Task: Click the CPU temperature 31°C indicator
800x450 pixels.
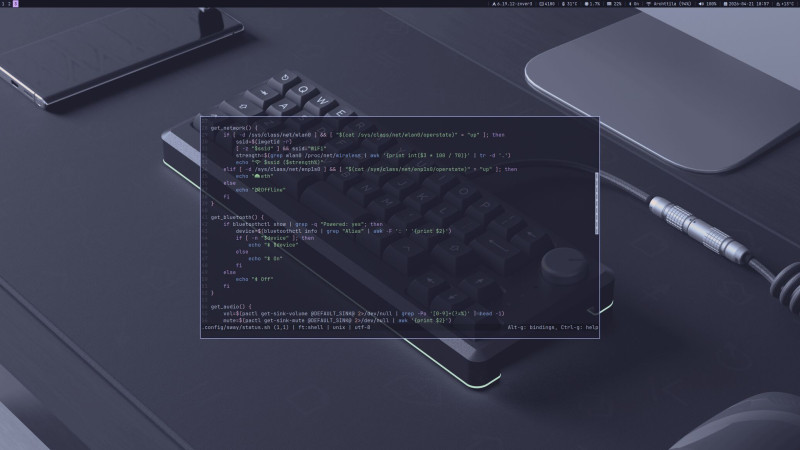Action: click(569, 4)
